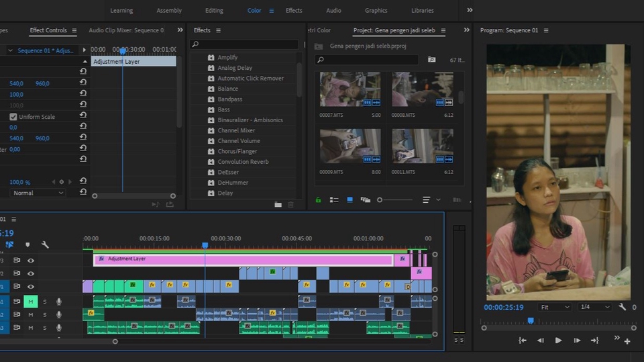The image size is (644, 362).
Task: Toggle video track V3 output eye
Action: 31,261
